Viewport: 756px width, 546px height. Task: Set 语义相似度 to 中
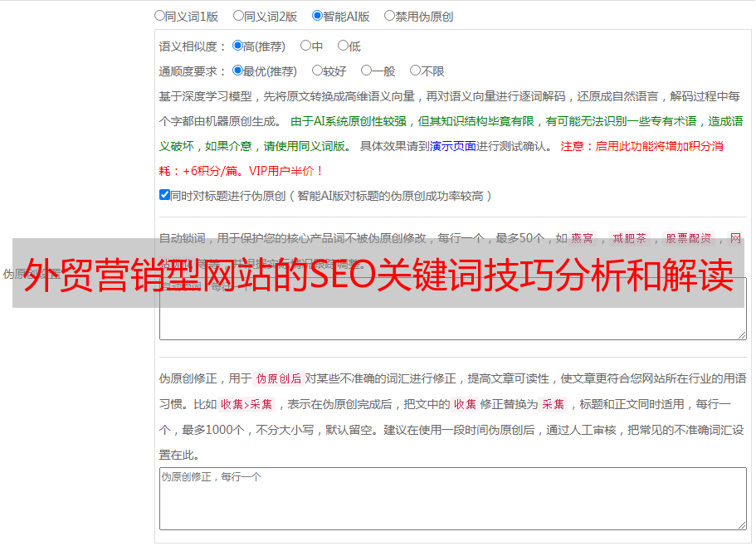(x=305, y=46)
